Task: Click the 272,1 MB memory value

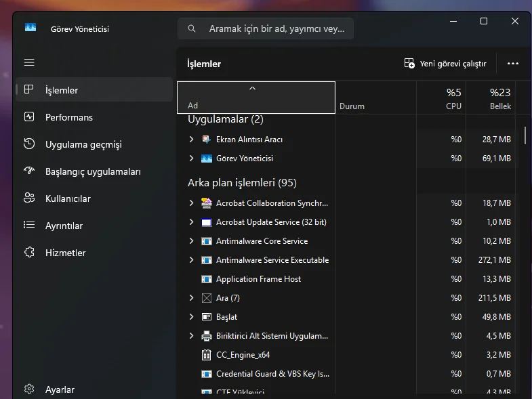Action: point(494,260)
